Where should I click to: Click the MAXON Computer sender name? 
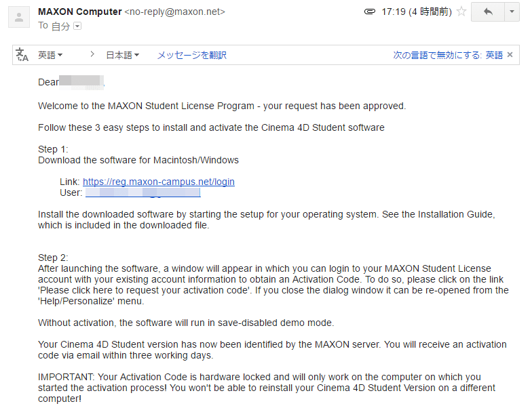80,12
